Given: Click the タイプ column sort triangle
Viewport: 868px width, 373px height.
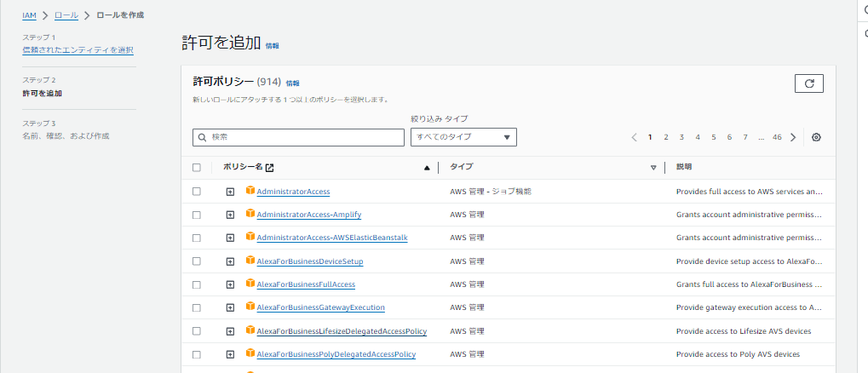Looking at the screenshot, I should point(653,168).
